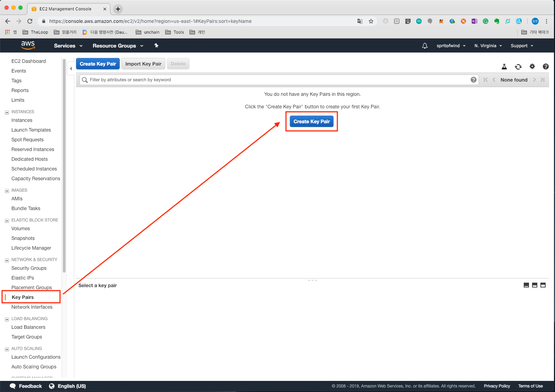Viewport: 555px width, 392px height.
Task: Go to last page of results
Action: pyautogui.click(x=543, y=80)
